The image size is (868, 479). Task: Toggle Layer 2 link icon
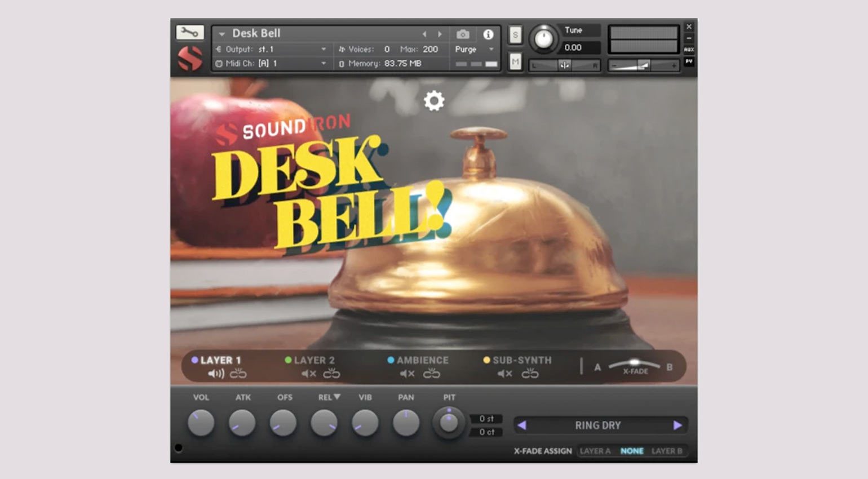[331, 373]
